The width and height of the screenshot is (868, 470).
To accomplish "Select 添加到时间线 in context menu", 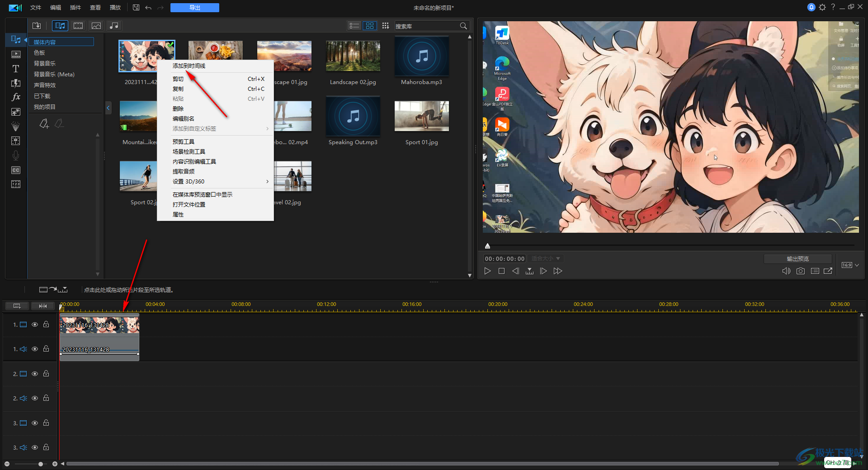I will tap(189, 66).
